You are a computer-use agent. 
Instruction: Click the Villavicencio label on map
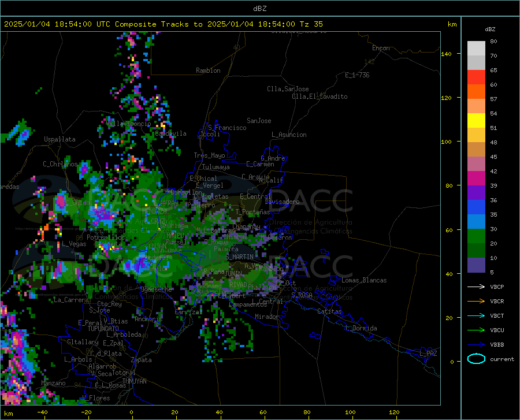[129, 124]
